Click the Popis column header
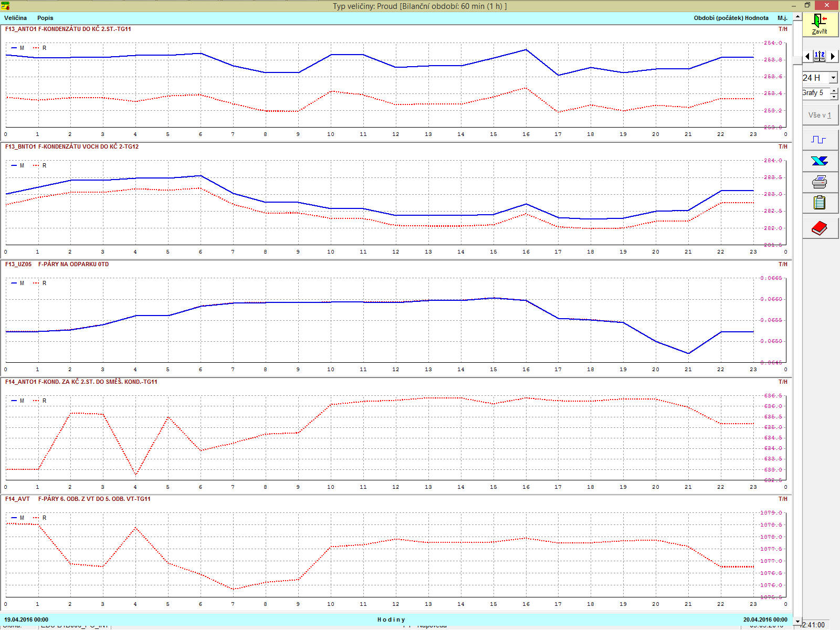840x630 pixels. (x=45, y=18)
